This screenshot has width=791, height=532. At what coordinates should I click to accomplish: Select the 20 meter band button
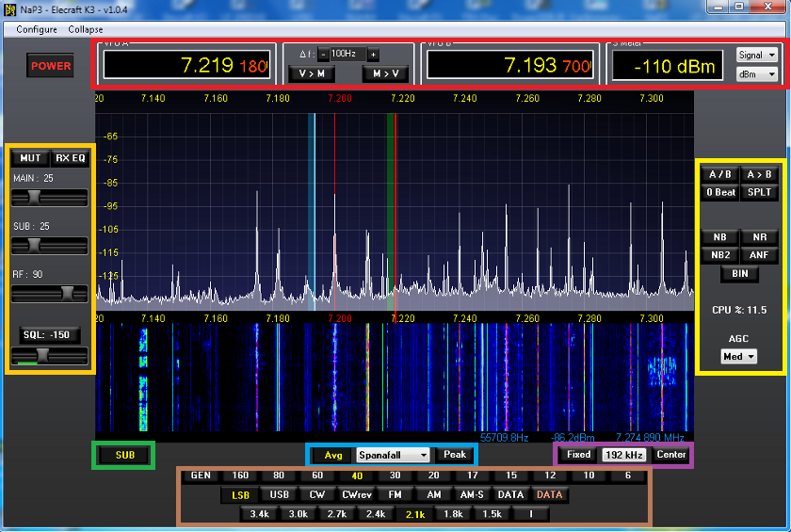[x=434, y=476]
